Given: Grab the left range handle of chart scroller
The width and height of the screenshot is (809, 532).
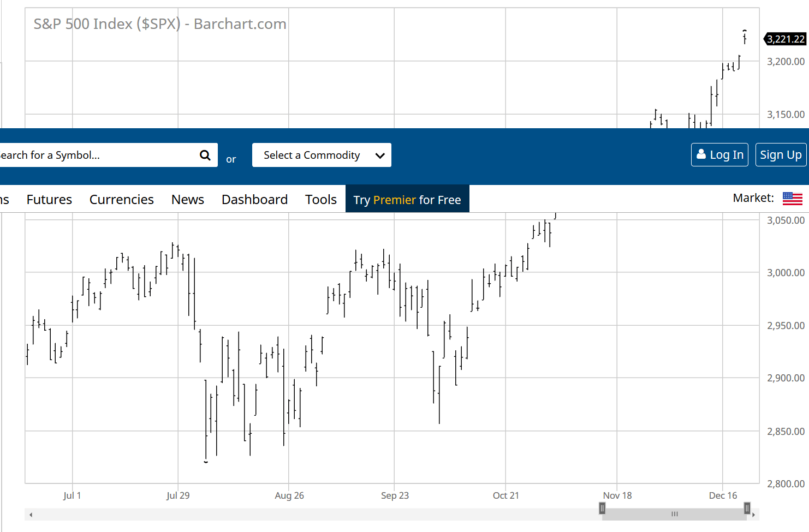Looking at the screenshot, I should click(602, 509).
